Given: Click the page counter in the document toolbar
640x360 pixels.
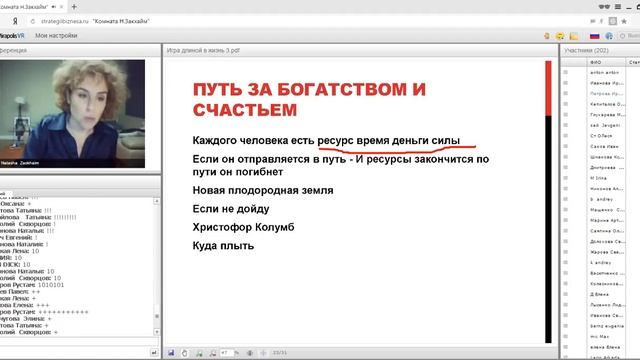Looking at the screenshot, I should tap(280, 353).
